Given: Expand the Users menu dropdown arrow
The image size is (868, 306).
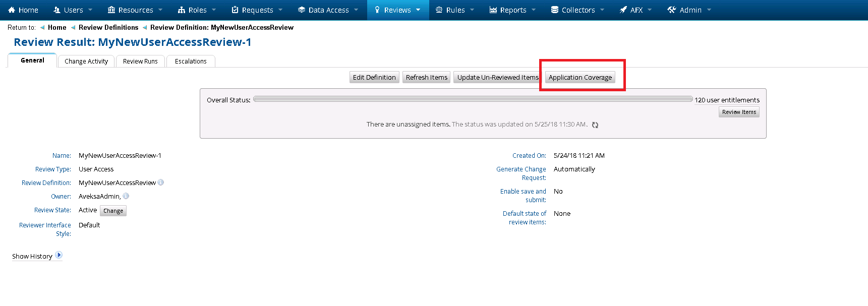Looking at the screenshot, I should click(90, 10).
